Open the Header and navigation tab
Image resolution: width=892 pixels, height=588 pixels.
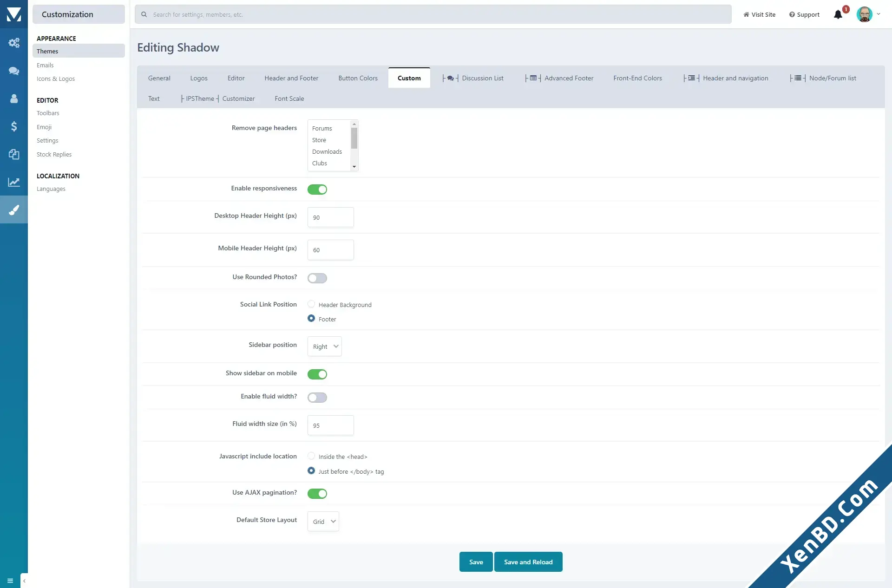[x=726, y=78]
